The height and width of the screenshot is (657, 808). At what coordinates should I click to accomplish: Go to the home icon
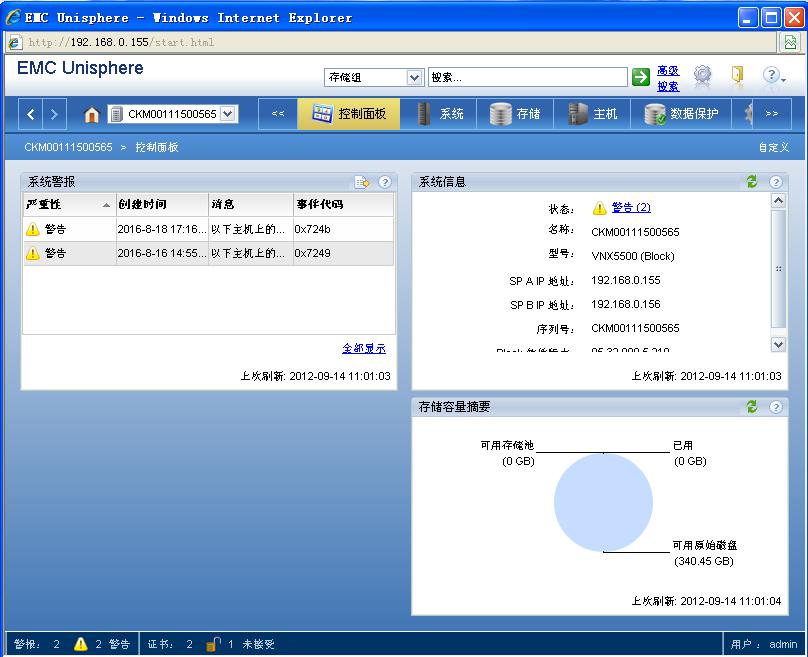[x=91, y=114]
